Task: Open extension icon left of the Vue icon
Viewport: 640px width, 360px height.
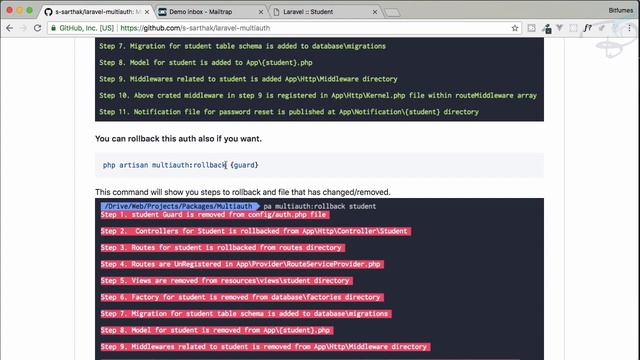Action: point(547,28)
